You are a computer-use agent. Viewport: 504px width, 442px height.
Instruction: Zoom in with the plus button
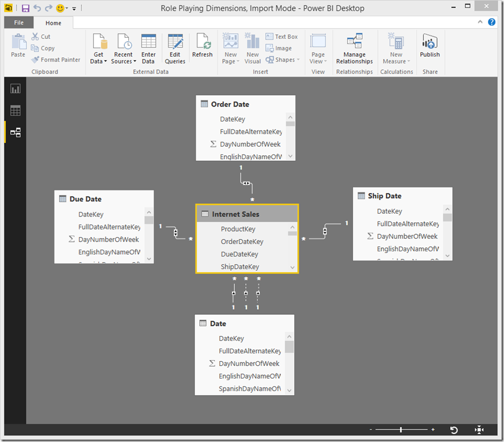pos(433,429)
